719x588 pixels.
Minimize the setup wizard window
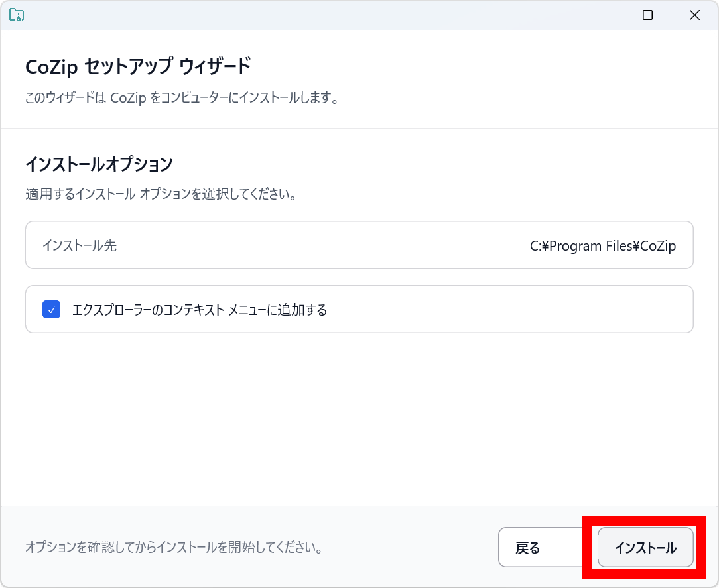pos(602,15)
